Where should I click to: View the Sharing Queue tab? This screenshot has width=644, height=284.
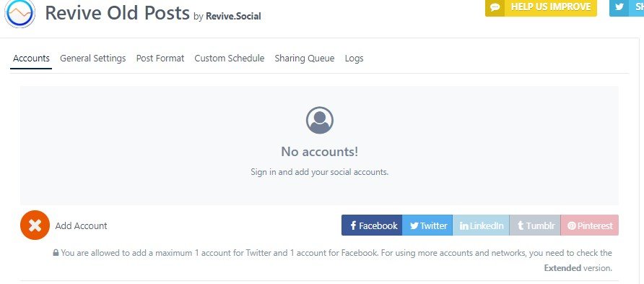coord(305,59)
